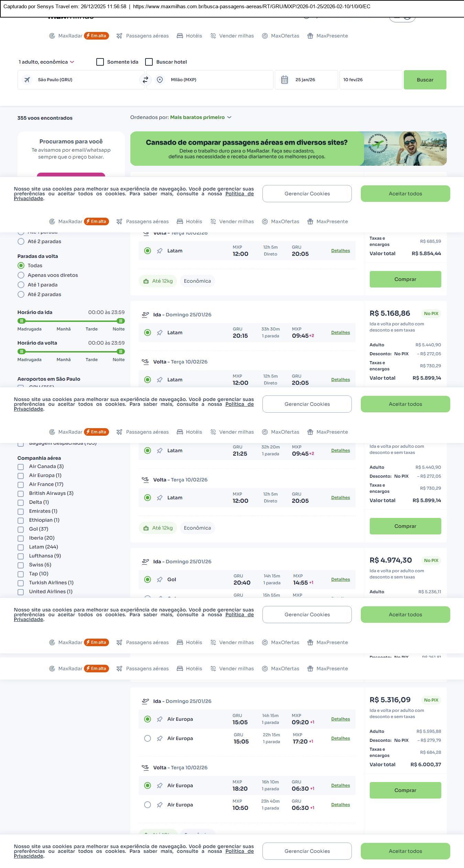
Task: Click the Hotéis bed icon in the top navigation
Action: pyautogui.click(x=180, y=36)
